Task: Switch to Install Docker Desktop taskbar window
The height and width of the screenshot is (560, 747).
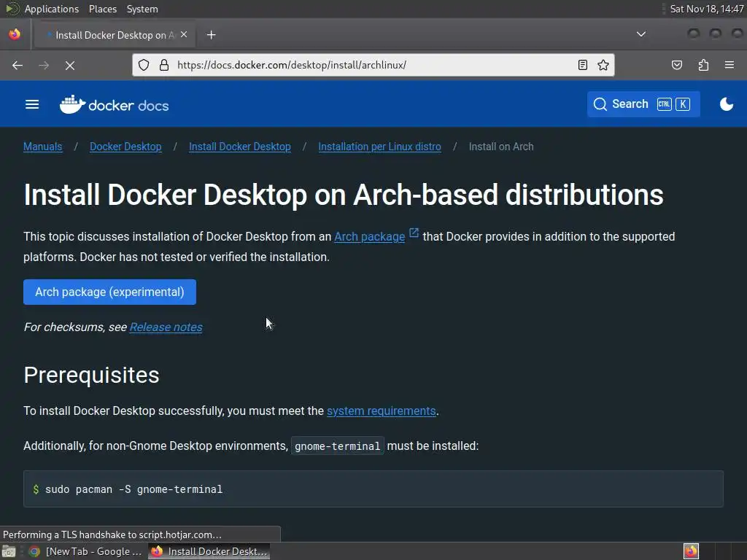Action: point(209,551)
